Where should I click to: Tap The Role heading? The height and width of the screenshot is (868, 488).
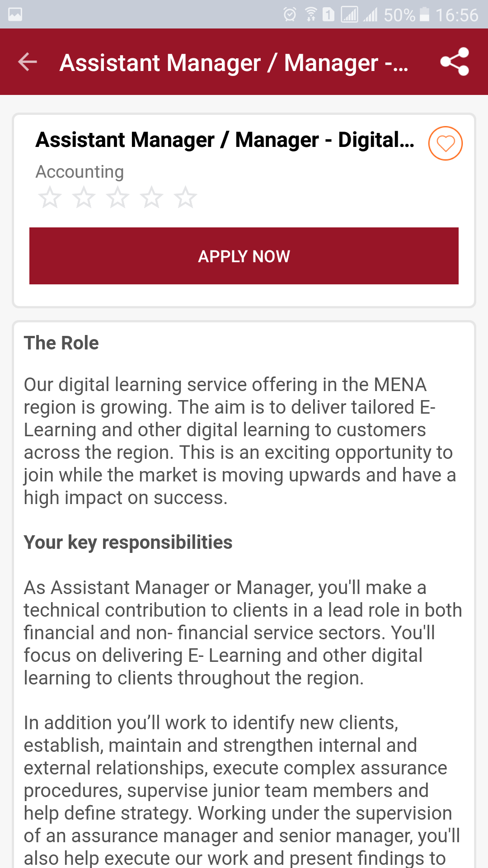[61, 343]
